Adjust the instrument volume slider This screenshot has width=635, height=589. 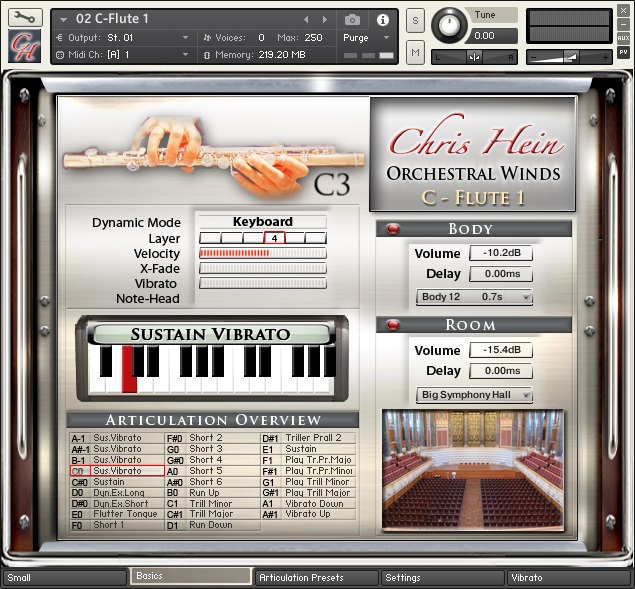(569, 57)
